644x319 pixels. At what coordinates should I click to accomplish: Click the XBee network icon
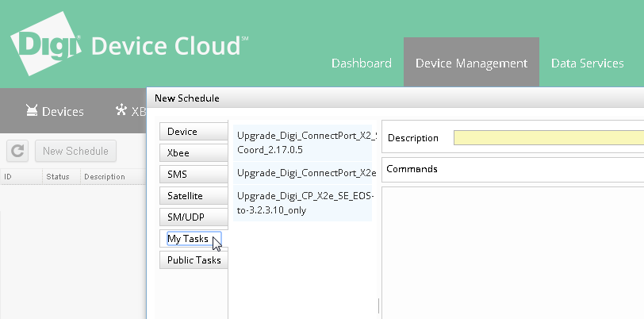(x=121, y=110)
